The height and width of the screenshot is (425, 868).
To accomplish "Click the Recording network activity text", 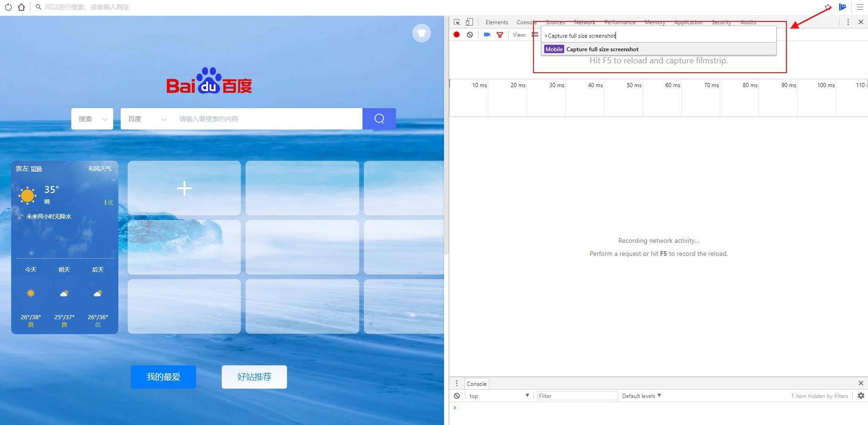I will (658, 240).
